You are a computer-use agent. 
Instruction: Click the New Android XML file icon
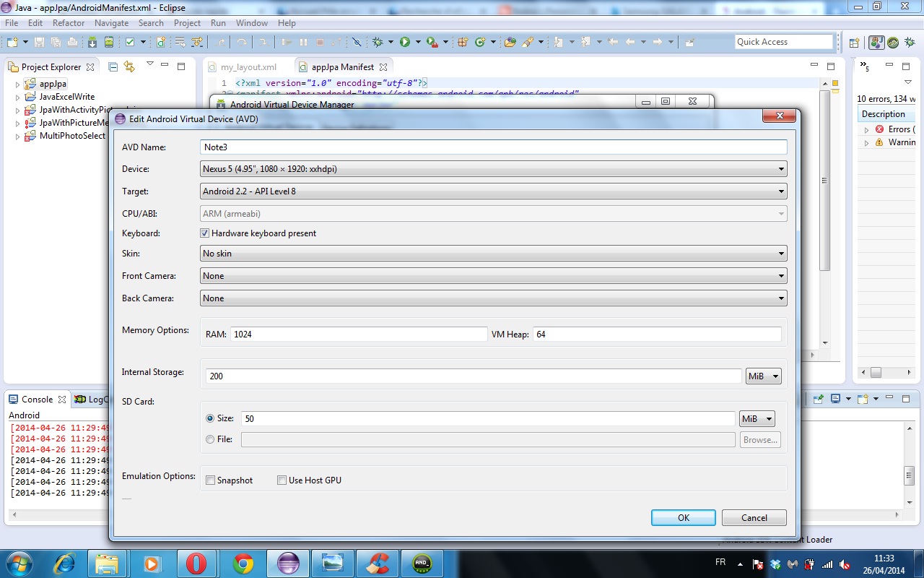tap(161, 43)
